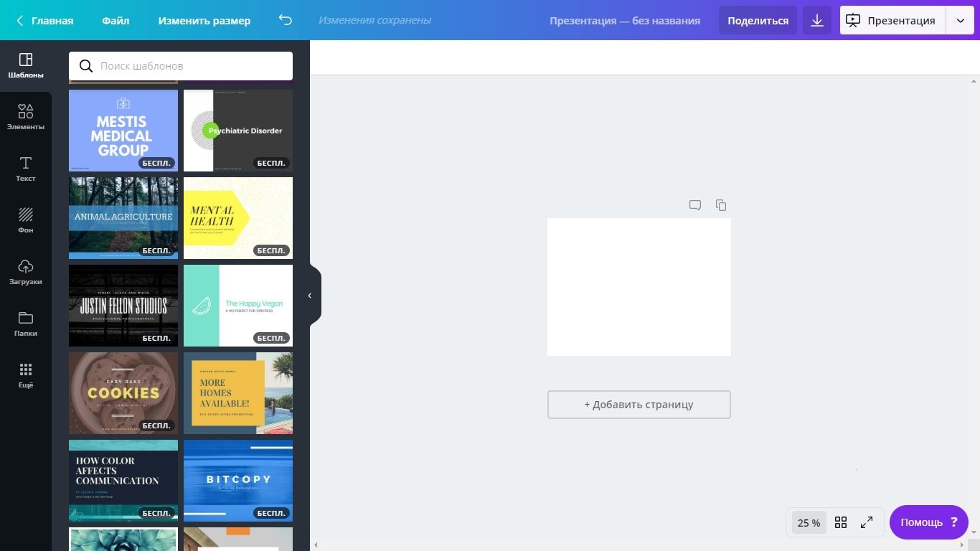Add a comment to the page

695,205
